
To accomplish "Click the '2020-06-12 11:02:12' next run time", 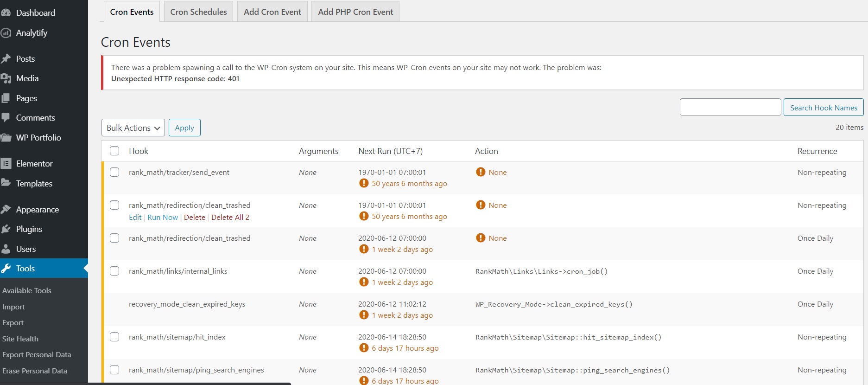I will pyautogui.click(x=392, y=304).
